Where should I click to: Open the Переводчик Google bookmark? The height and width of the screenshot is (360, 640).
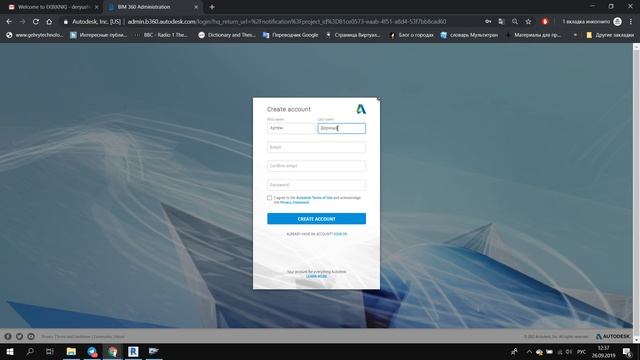[290, 35]
